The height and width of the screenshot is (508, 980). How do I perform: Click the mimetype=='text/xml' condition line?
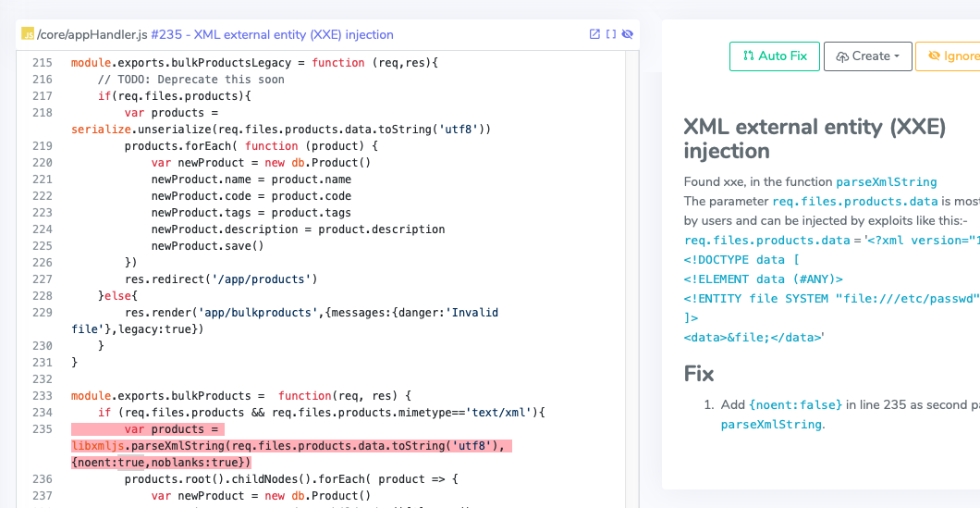pyautogui.click(x=322, y=413)
